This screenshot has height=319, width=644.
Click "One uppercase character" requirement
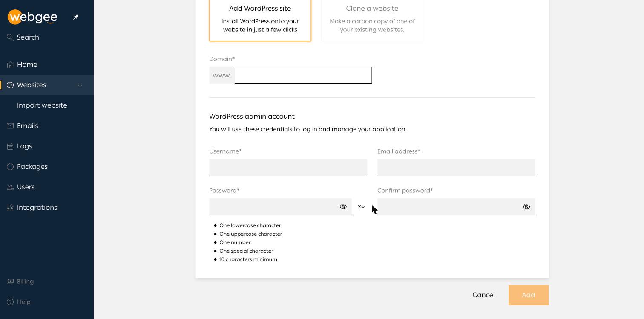click(250, 234)
